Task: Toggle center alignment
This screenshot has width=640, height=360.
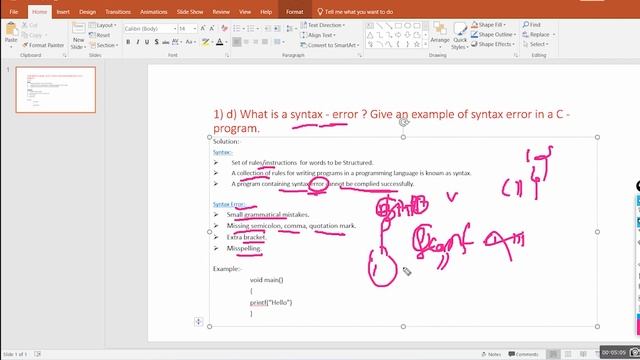Action: (x=246, y=42)
